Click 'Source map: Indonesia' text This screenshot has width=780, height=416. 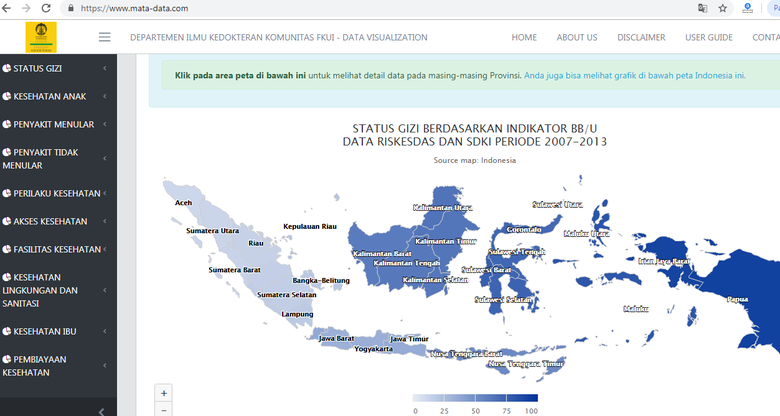click(475, 160)
